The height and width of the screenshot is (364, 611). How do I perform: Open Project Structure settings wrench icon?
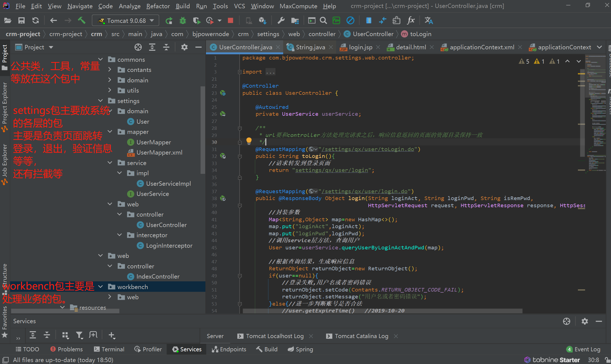coord(281,20)
